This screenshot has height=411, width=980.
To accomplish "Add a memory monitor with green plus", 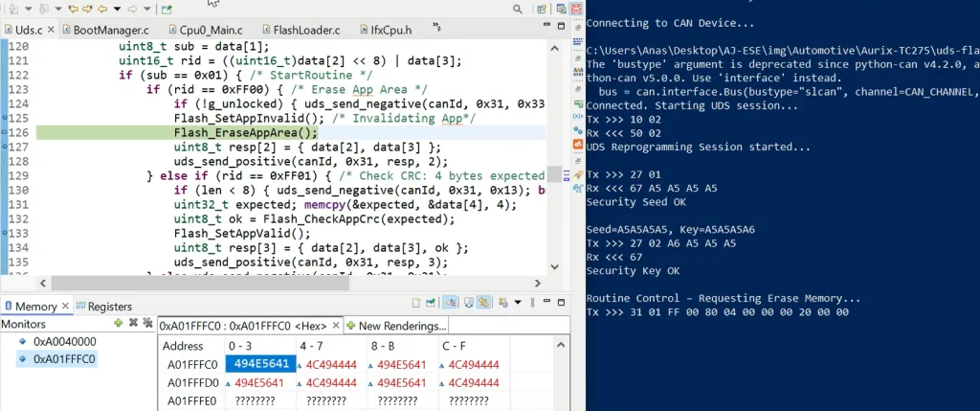I will tap(118, 323).
